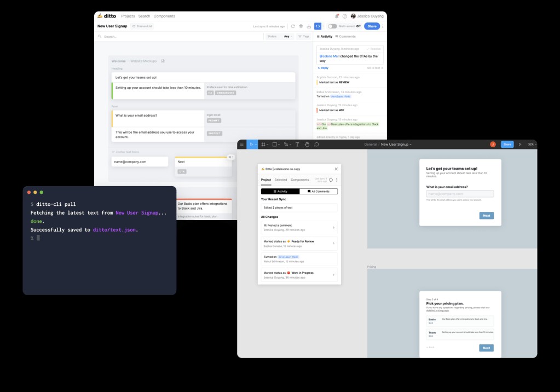Select the plugin's Components tab
The image size is (560, 392).
coord(299,180)
